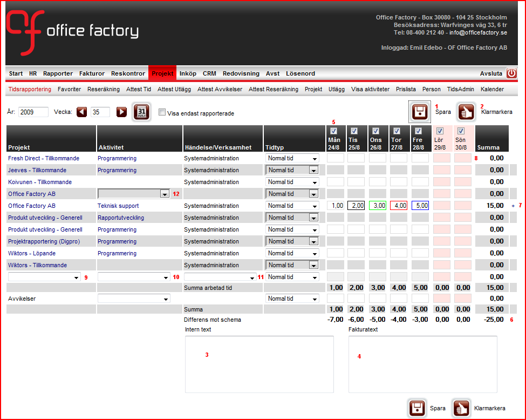
Task: Click the Intern text area
Action: tap(259, 364)
